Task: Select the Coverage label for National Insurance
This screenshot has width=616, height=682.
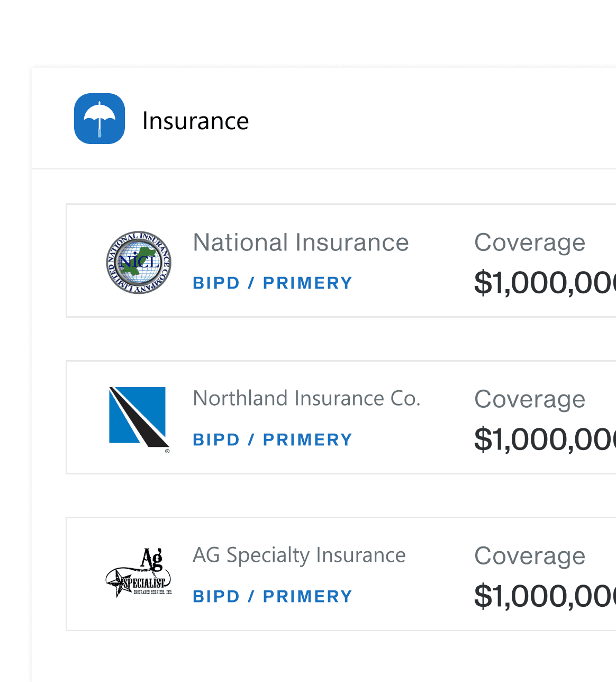Action: pos(530,243)
